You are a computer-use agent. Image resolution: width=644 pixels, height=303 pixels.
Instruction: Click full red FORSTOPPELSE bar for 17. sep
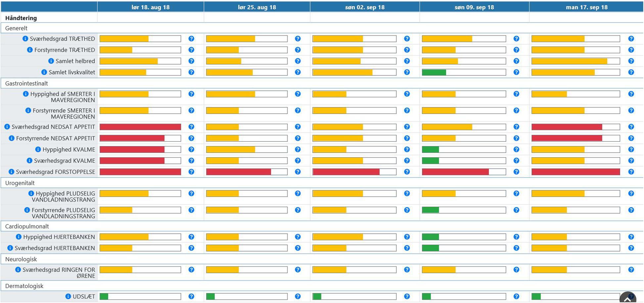tap(576, 172)
